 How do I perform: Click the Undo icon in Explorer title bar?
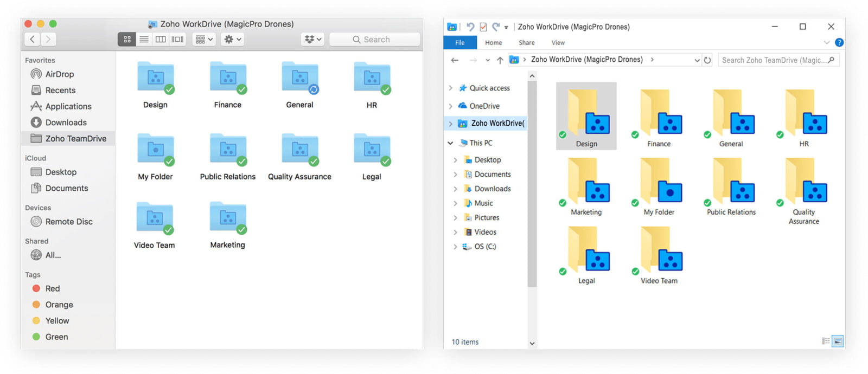pos(470,27)
